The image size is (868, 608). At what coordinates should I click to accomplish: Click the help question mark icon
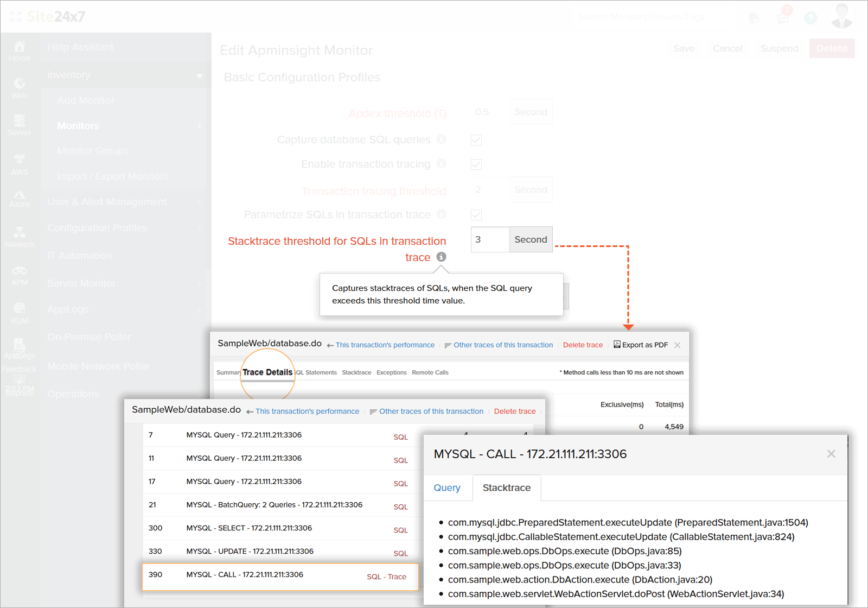[x=810, y=18]
